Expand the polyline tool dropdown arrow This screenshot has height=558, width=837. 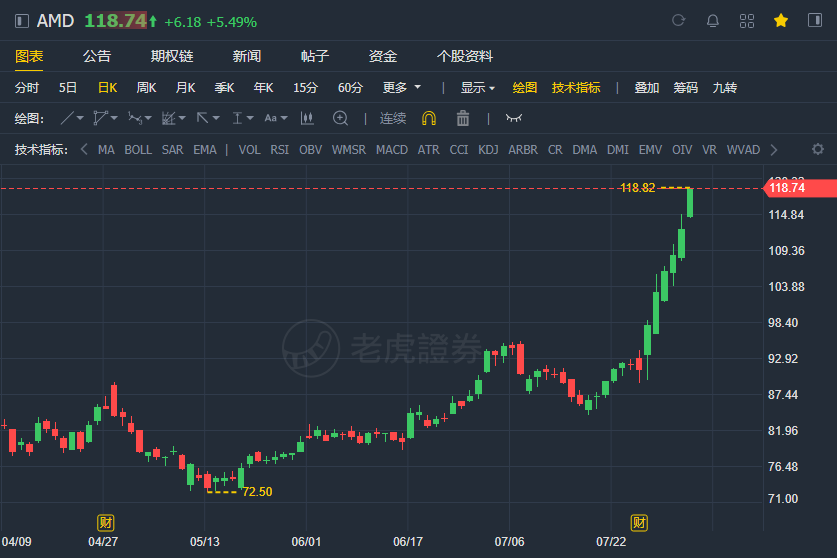(x=114, y=118)
